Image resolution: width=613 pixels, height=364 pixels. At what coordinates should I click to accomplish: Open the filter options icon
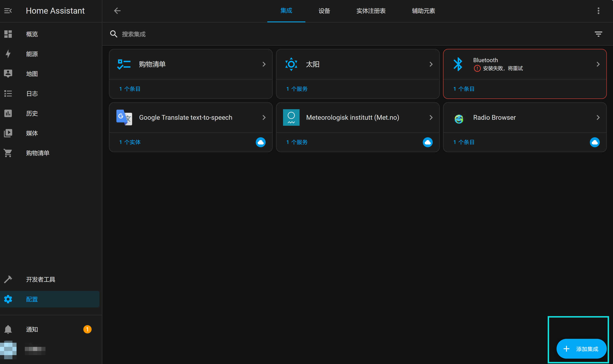[598, 34]
